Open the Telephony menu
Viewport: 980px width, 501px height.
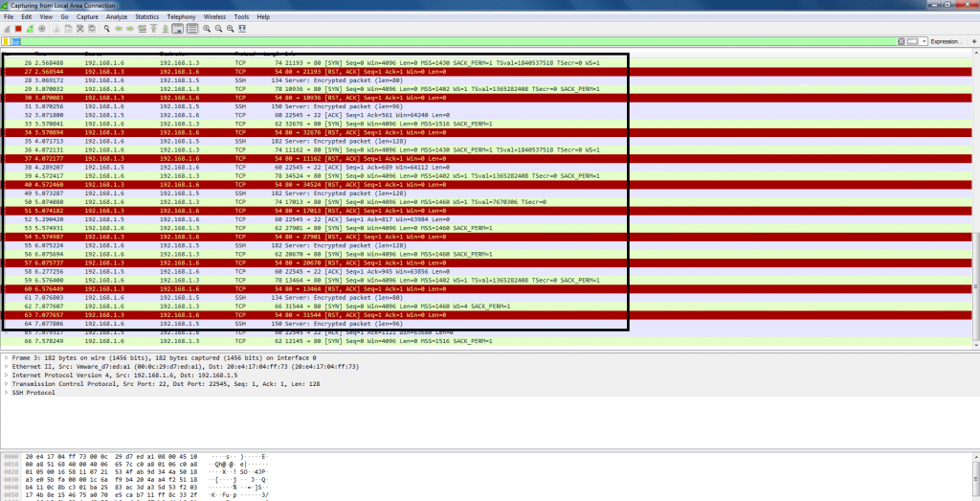pyautogui.click(x=181, y=17)
